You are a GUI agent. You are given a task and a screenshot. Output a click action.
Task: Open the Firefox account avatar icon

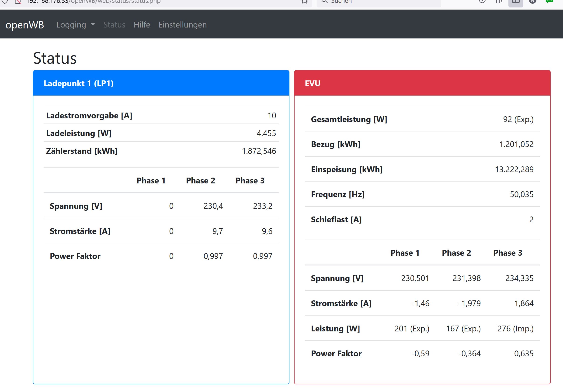(x=533, y=1)
